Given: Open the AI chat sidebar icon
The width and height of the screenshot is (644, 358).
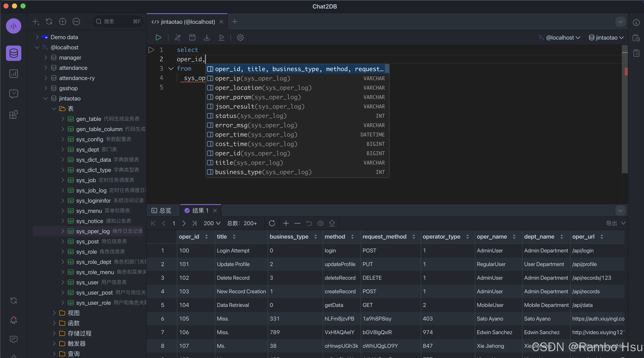Looking at the screenshot, I should (x=13, y=94).
